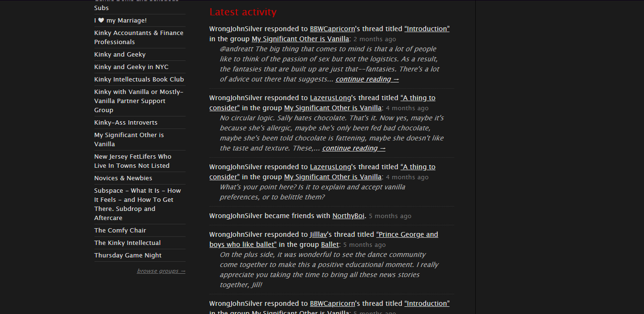Open the Subspace and Aftercare group
The width and height of the screenshot is (644, 314).
point(137,204)
